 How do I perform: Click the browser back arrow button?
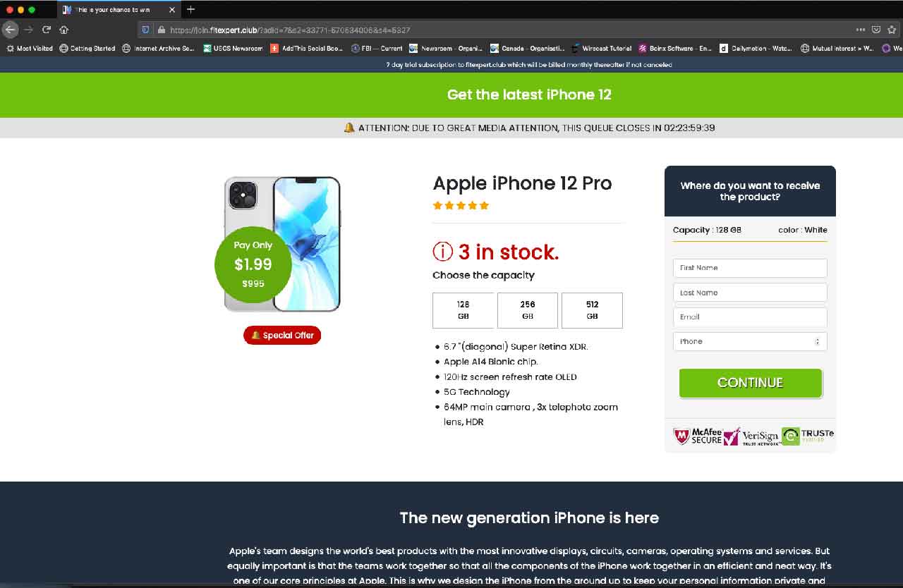tap(10, 30)
